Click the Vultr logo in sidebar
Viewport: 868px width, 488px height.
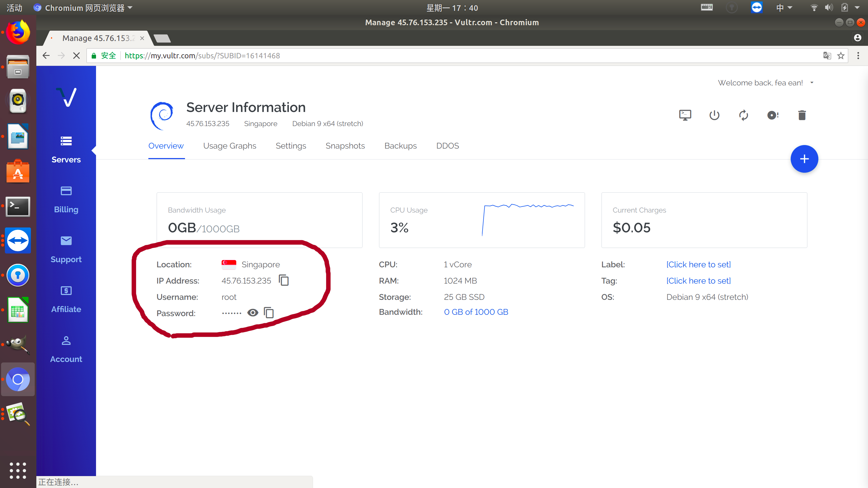tap(66, 97)
